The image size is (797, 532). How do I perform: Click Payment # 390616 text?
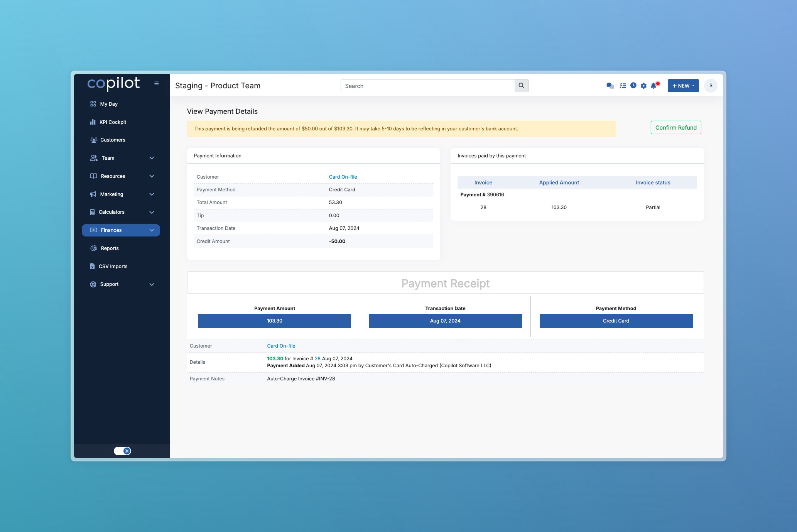point(482,194)
